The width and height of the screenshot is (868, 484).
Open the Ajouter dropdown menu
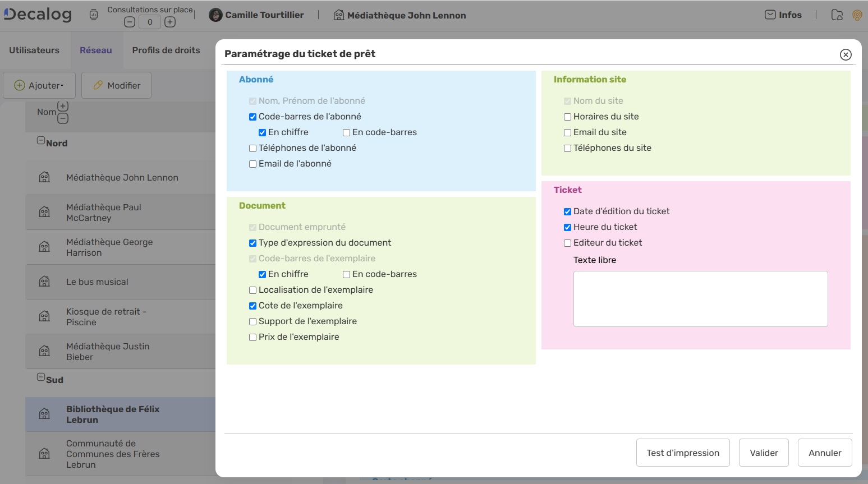(39, 85)
